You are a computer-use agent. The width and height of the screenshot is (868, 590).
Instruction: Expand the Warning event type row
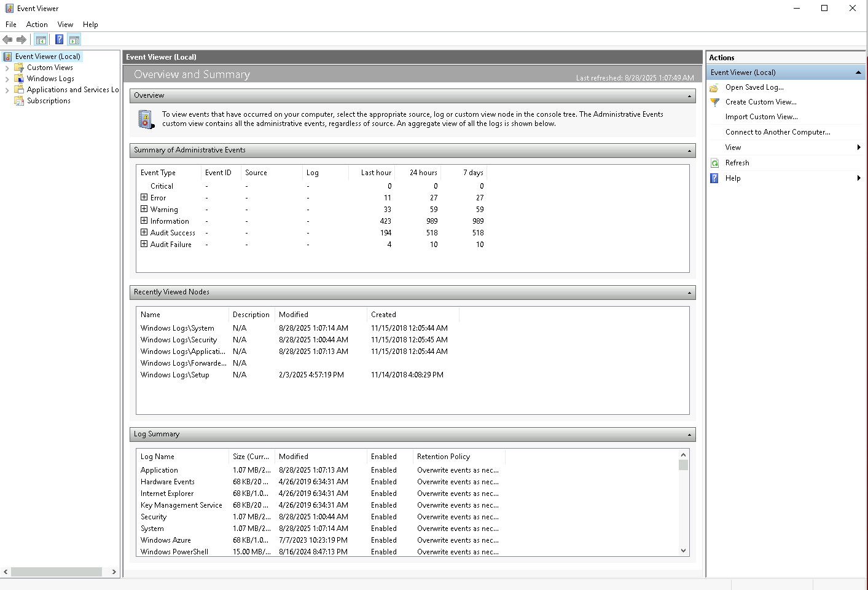pyautogui.click(x=143, y=209)
